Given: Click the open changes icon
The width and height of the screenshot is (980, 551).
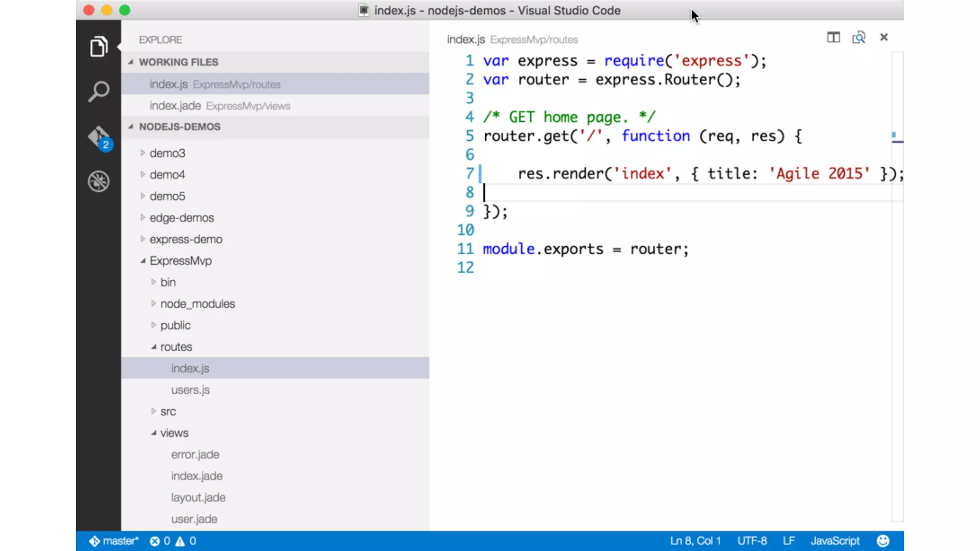Looking at the screenshot, I should click(x=858, y=37).
